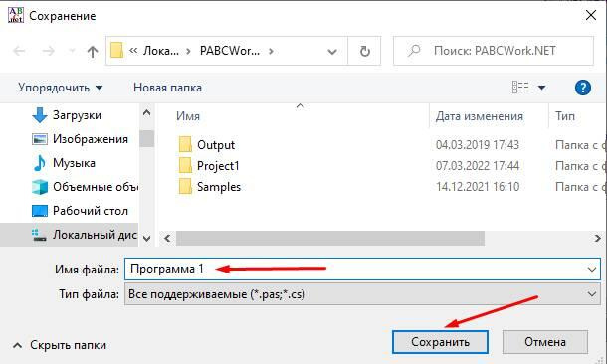Viewport: 607px width, 364px height.
Task: Open the file name dropdown arrow
Action: click(591, 270)
